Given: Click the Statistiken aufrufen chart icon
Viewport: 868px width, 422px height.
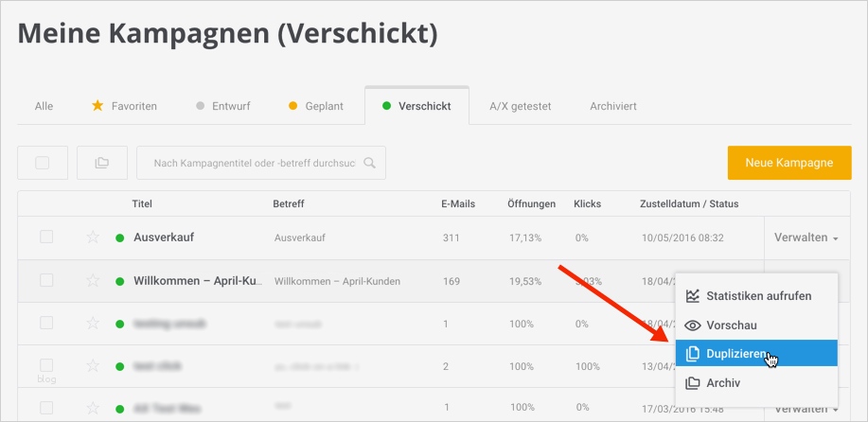Looking at the screenshot, I should [x=693, y=296].
